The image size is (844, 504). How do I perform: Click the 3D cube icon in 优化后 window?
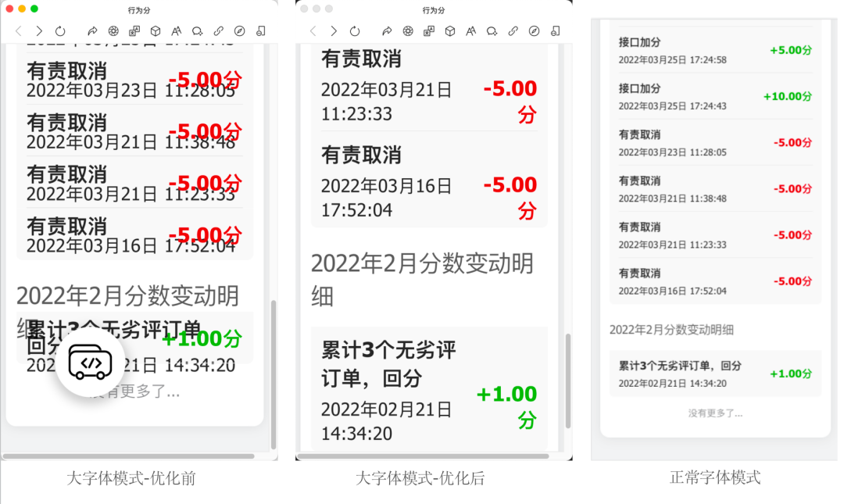(449, 31)
